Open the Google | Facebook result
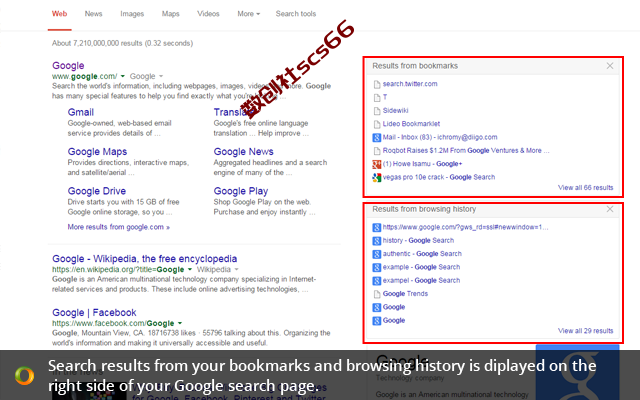Screen dimensions: 640x400 94,313
